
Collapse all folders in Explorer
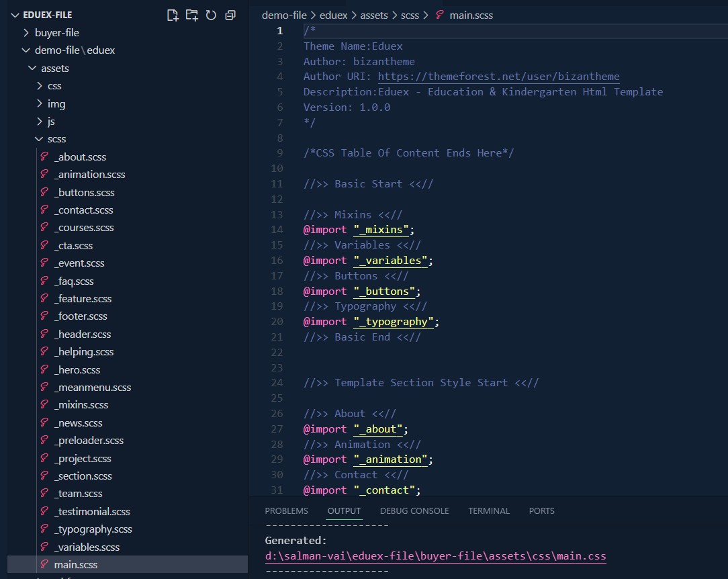point(230,15)
